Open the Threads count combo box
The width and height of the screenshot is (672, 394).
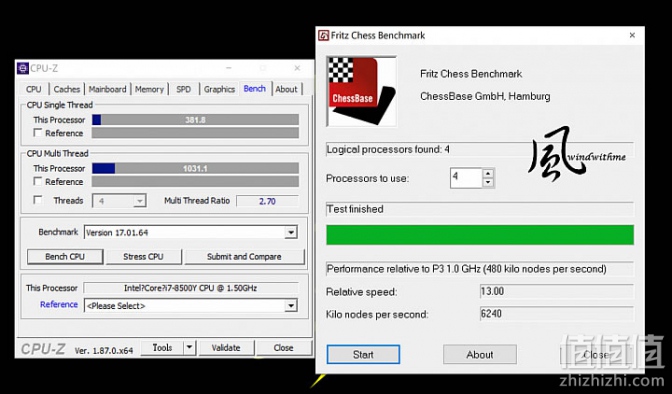(119, 201)
